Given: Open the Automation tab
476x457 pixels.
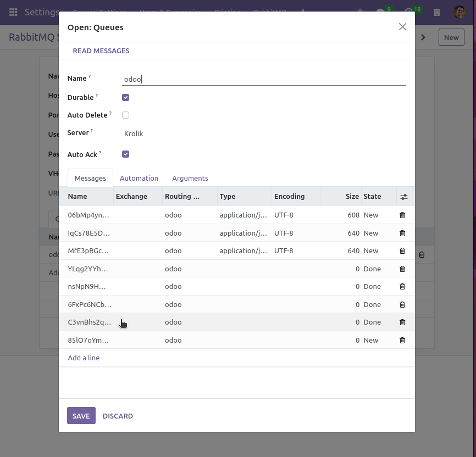Looking at the screenshot, I should (x=139, y=178).
